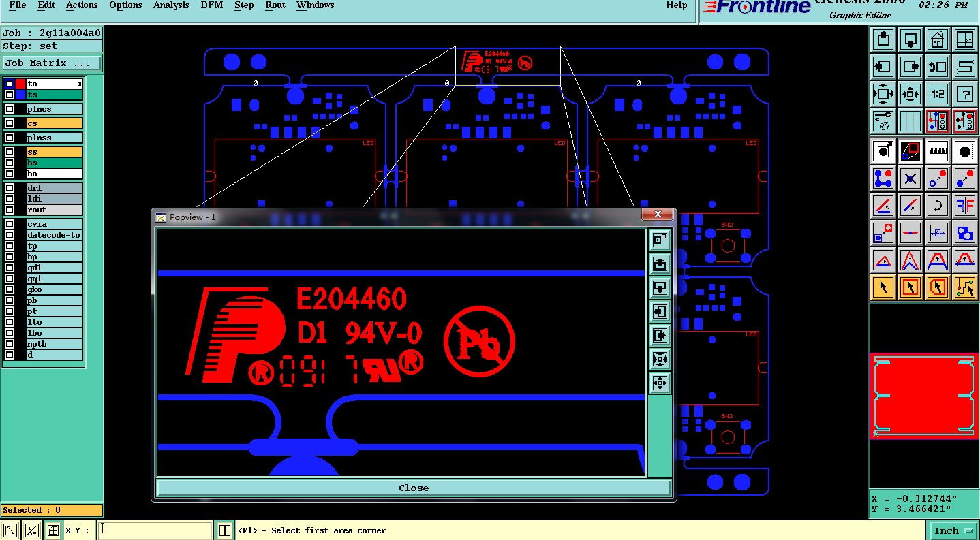Click the XY zoom-to-coordinates icon

(964, 39)
